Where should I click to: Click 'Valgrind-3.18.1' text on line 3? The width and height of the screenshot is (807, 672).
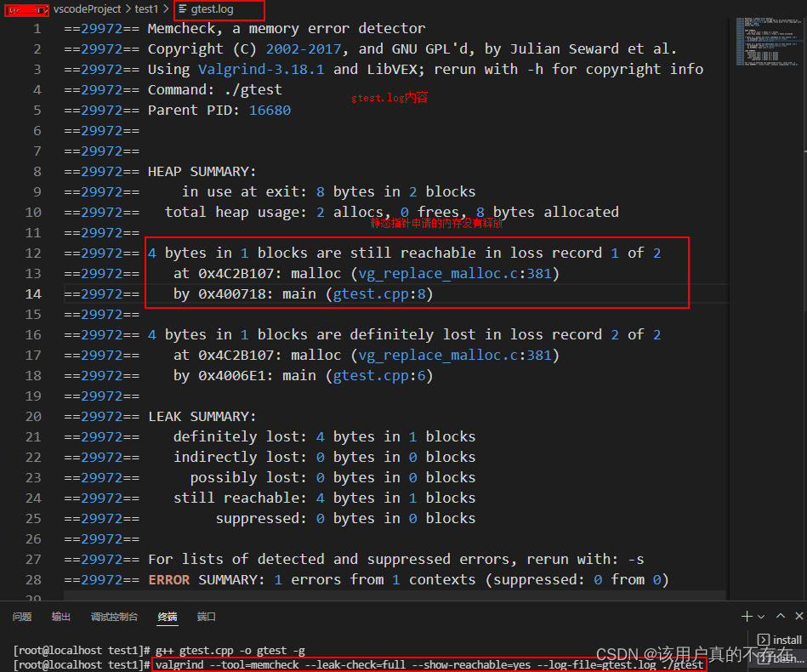point(261,70)
